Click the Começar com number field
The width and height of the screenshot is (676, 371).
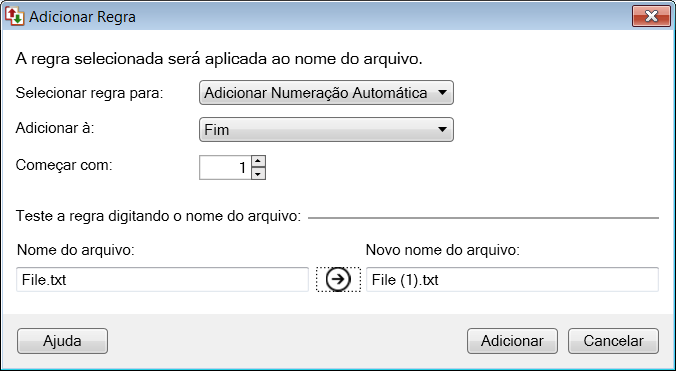pos(225,168)
